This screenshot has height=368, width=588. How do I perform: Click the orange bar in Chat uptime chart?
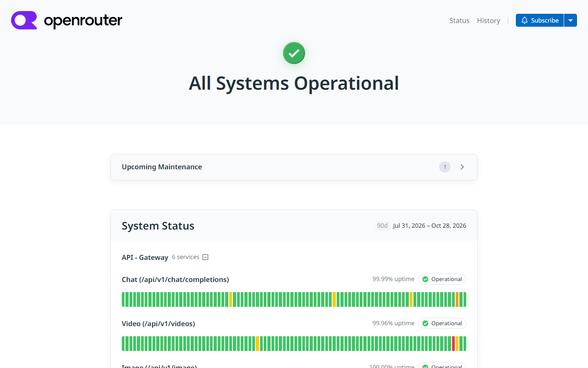click(x=457, y=299)
